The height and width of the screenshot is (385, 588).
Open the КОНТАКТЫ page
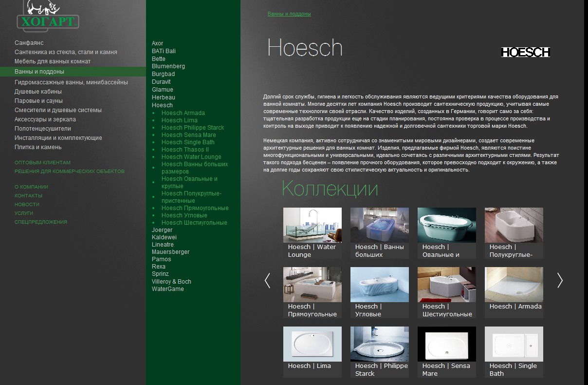point(28,196)
